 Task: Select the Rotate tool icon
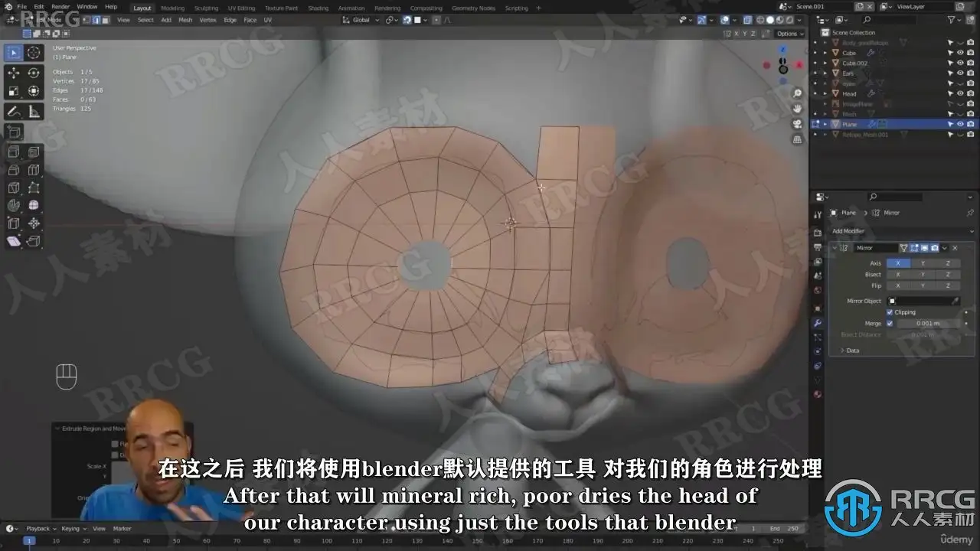[x=34, y=73]
